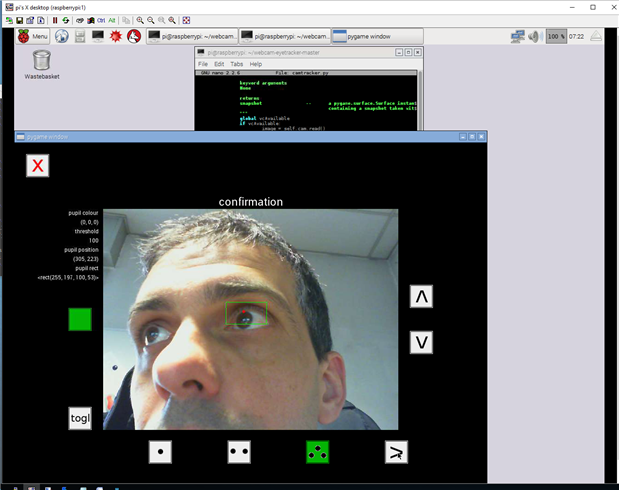Click the green pupil rectangle on eye
Viewport: 619px width, 490px height.
(x=246, y=314)
